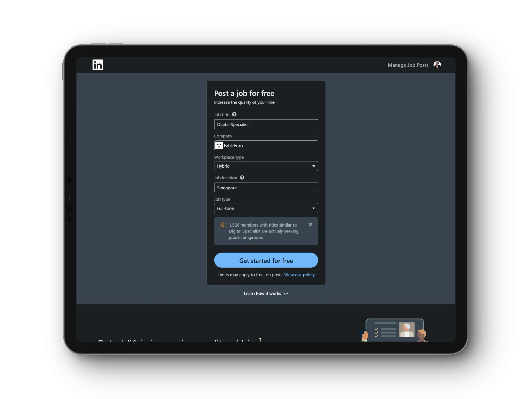Click View our policy link

coord(299,274)
